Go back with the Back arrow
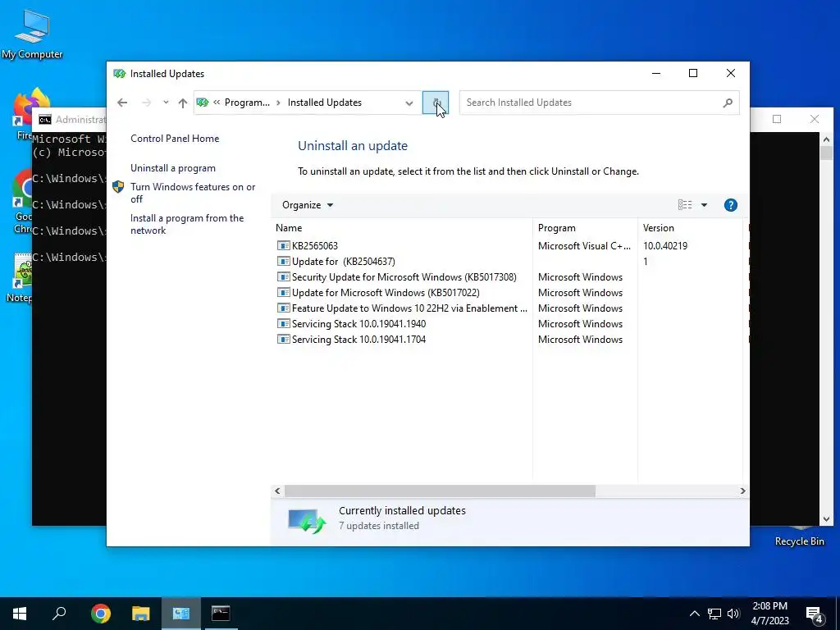The width and height of the screenshot is (840, 630). (x=122, y=103)
